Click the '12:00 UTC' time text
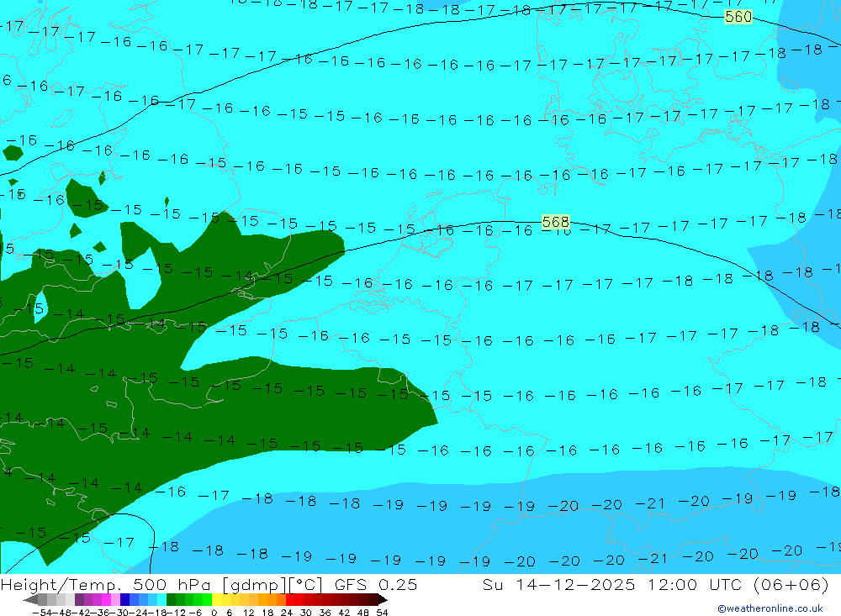Screen dimensions: 841x616 (695, 585)
